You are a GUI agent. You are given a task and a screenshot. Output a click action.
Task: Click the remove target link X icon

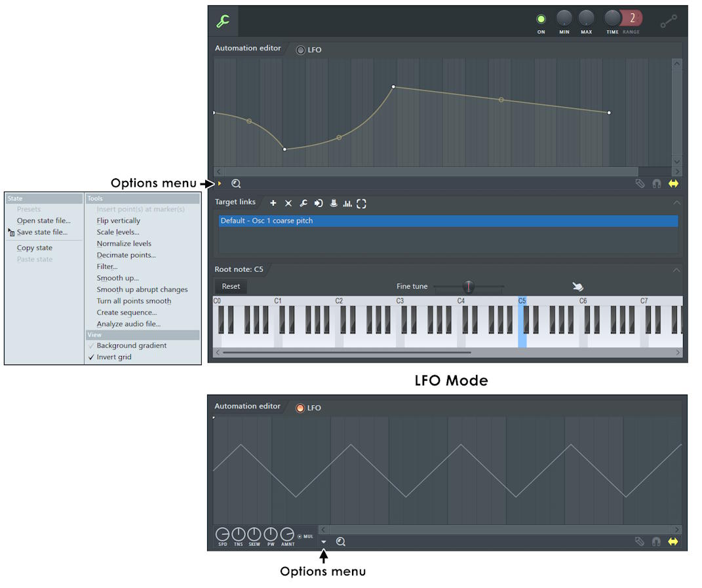pos(288,204)
